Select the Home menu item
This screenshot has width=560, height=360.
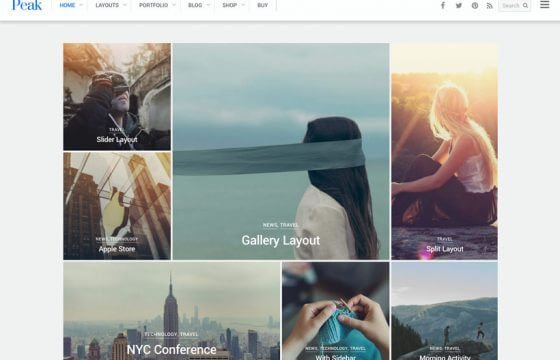tap(67, 5)
